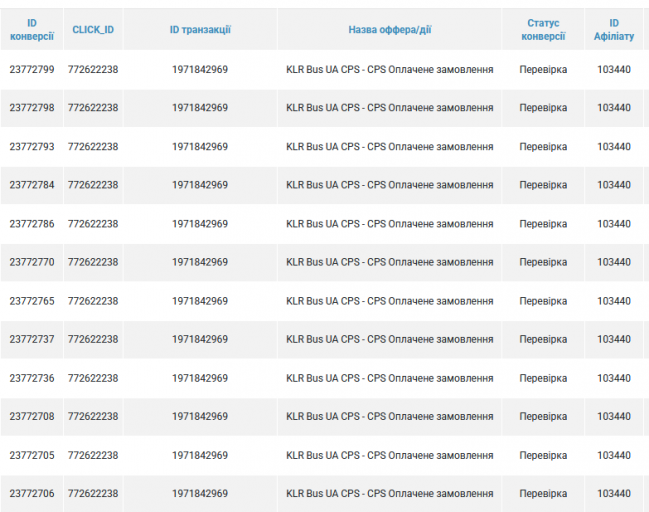The height and width of the screenshot is (512, 649).
Task: Sort by the "ID конверсії" column header
Action: [32, 29]
